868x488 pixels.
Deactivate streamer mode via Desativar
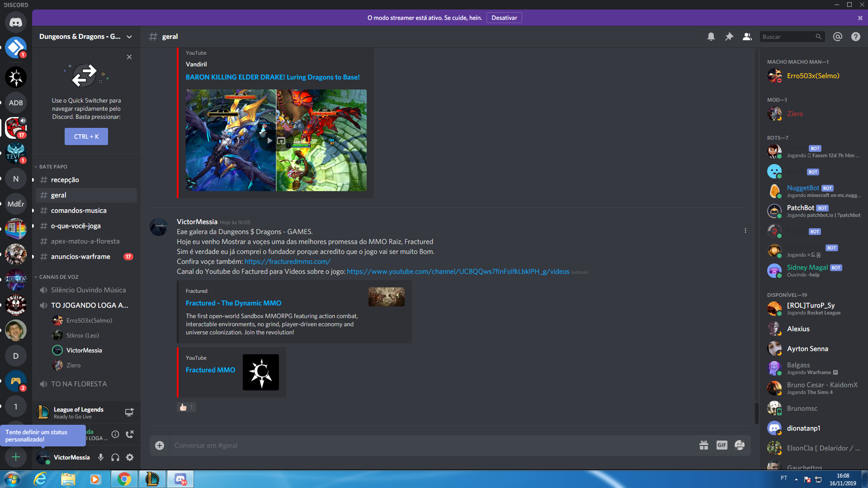point(504,18)
